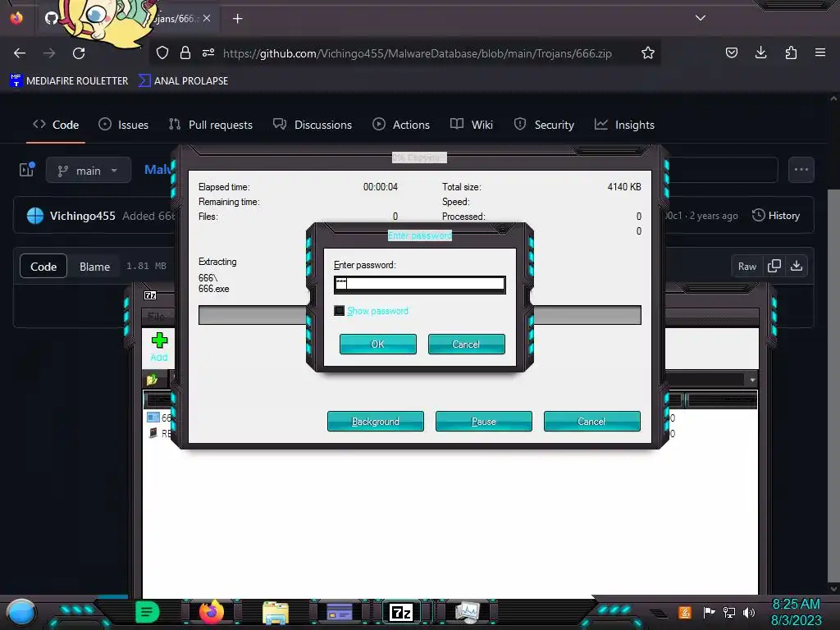This screenshot has width=840, height=630.
Task: Send extraction to Background
Action: 376,421
